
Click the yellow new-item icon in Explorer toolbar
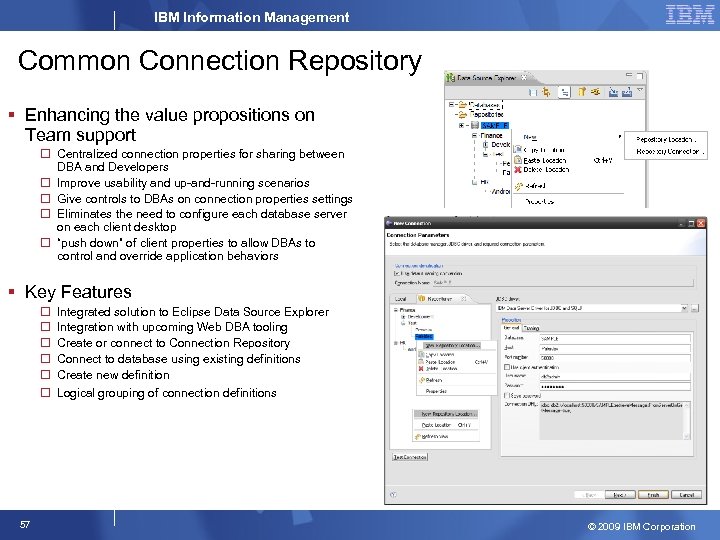coord(581,92)
